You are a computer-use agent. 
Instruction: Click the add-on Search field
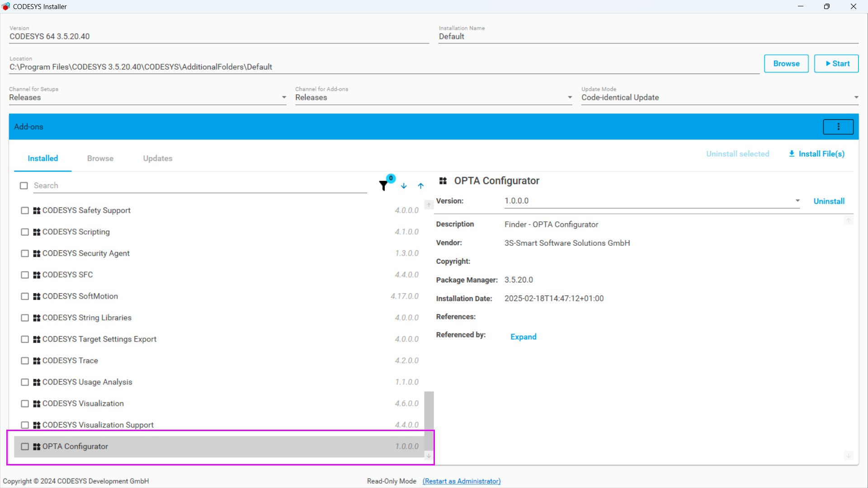[x=199, y=186]
